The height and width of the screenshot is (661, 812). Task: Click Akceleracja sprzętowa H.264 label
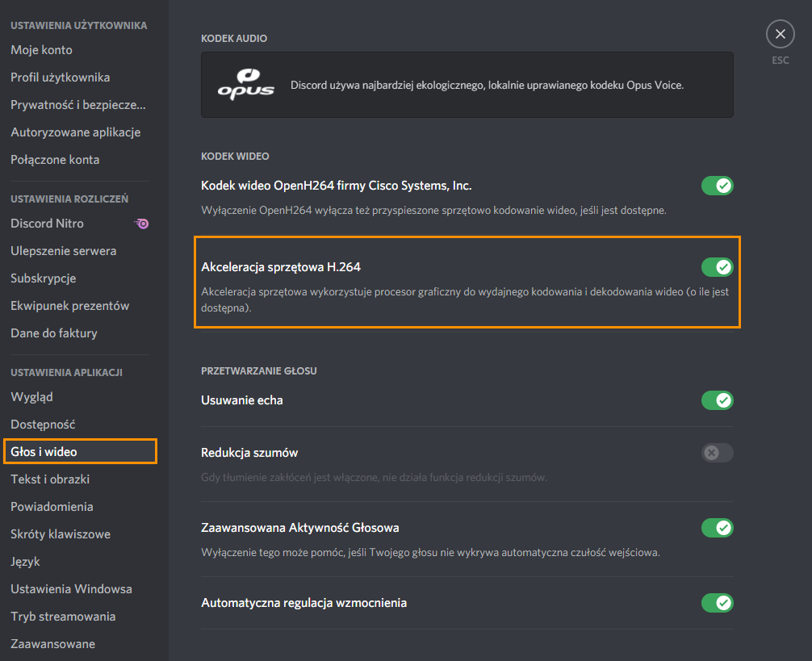click(x=281, y=267)
